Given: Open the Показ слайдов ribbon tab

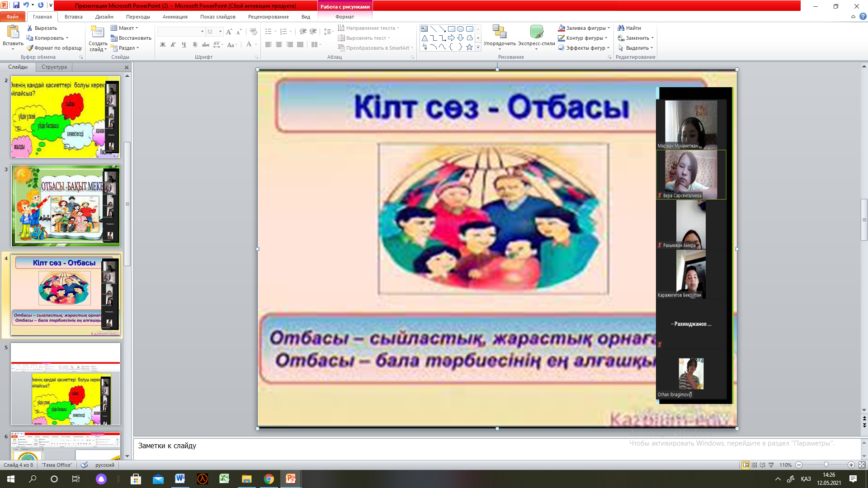Looking at the screenshot, I should click(x=217, y=17).
